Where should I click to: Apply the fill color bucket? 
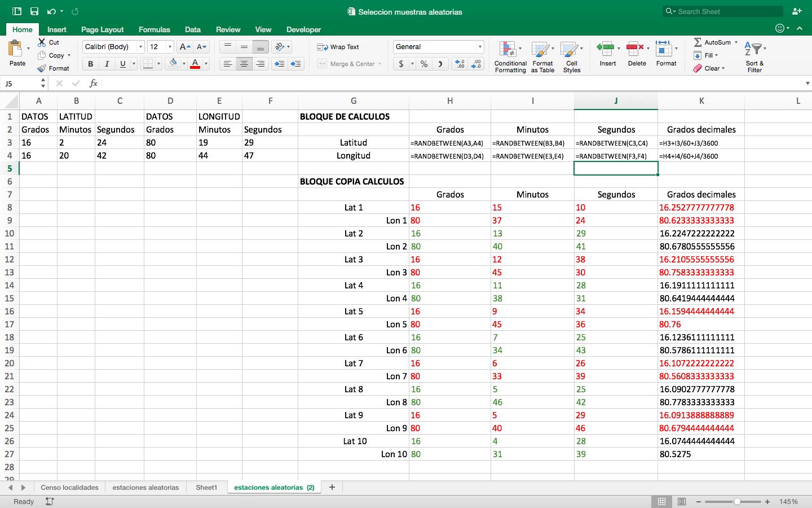174,64
